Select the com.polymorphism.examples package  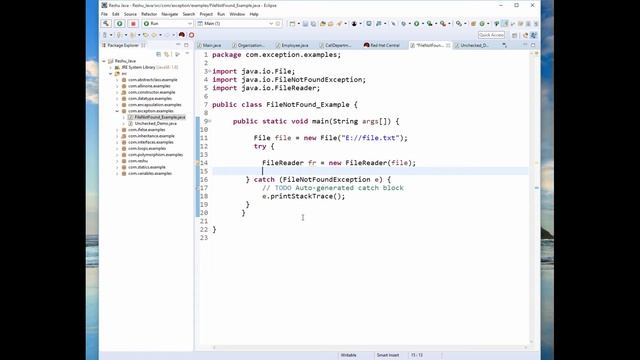pyautogui.click(x=155, y=155)
